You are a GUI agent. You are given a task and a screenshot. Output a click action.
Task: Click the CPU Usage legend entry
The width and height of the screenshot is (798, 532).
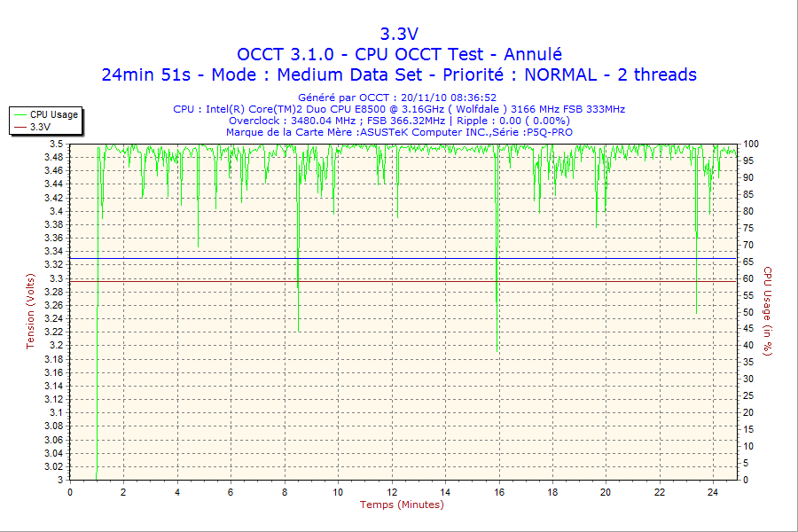(x=53, y=114)
